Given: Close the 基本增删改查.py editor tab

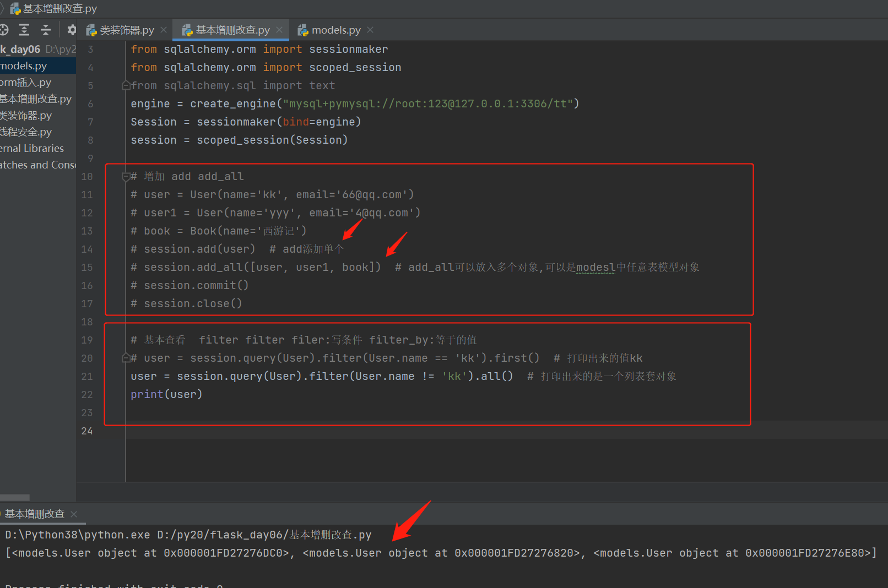Looking at the screenshot, I should click(279, 30).
